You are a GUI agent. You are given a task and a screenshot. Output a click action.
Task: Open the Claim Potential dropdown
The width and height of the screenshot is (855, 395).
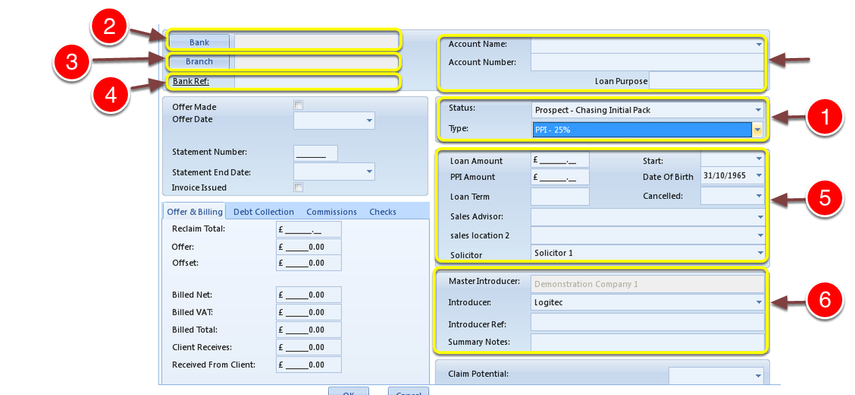point(758,375)
